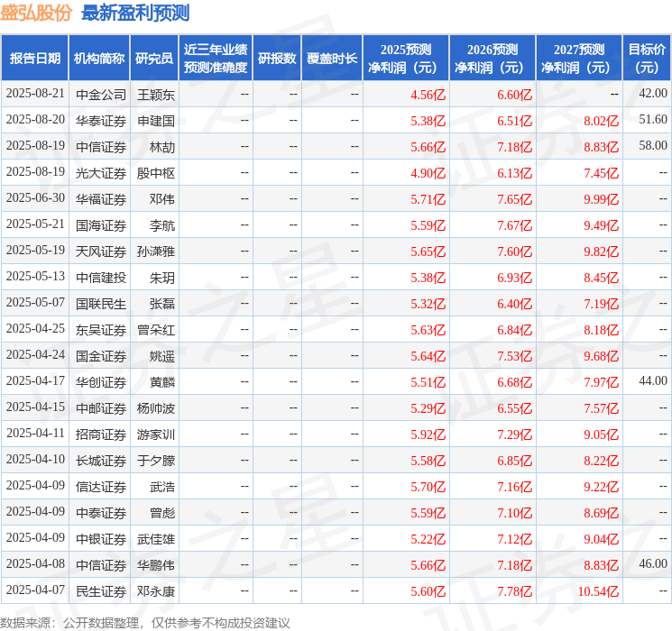Click the 近三年业绩预测准确度 header

point(216,59)
